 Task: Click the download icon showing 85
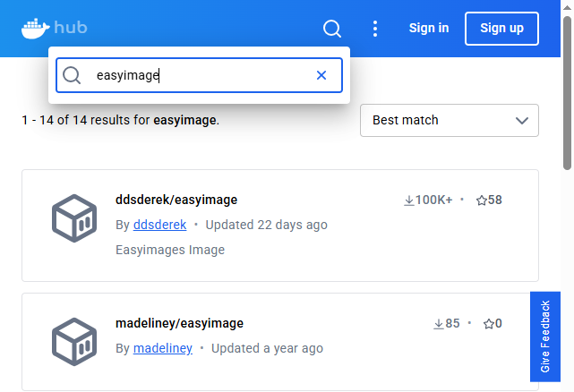(439, 324)
